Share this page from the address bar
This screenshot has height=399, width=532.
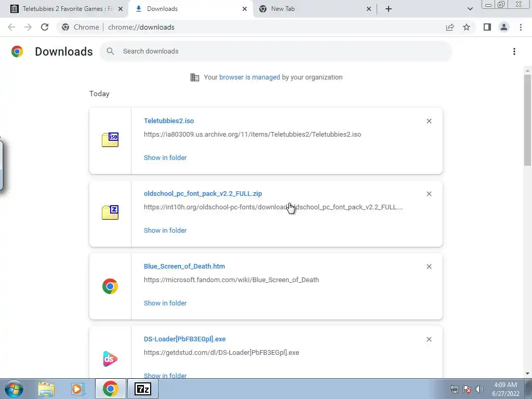450,27
